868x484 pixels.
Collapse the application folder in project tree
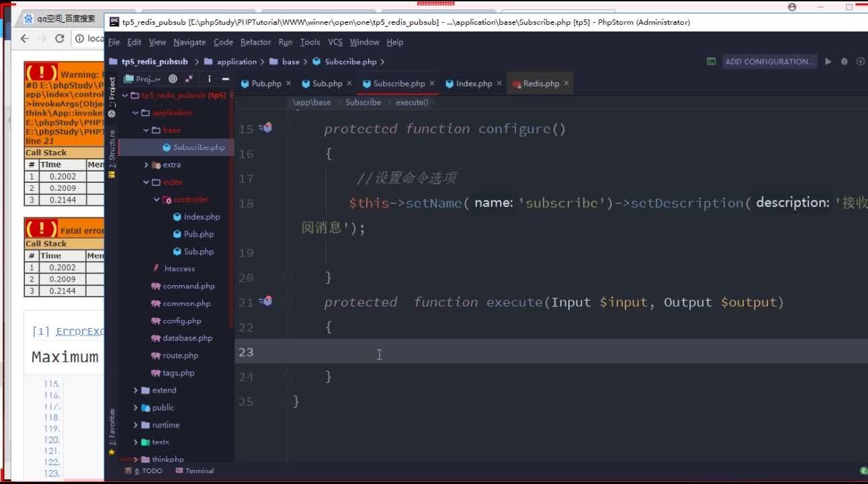point(136,113)
